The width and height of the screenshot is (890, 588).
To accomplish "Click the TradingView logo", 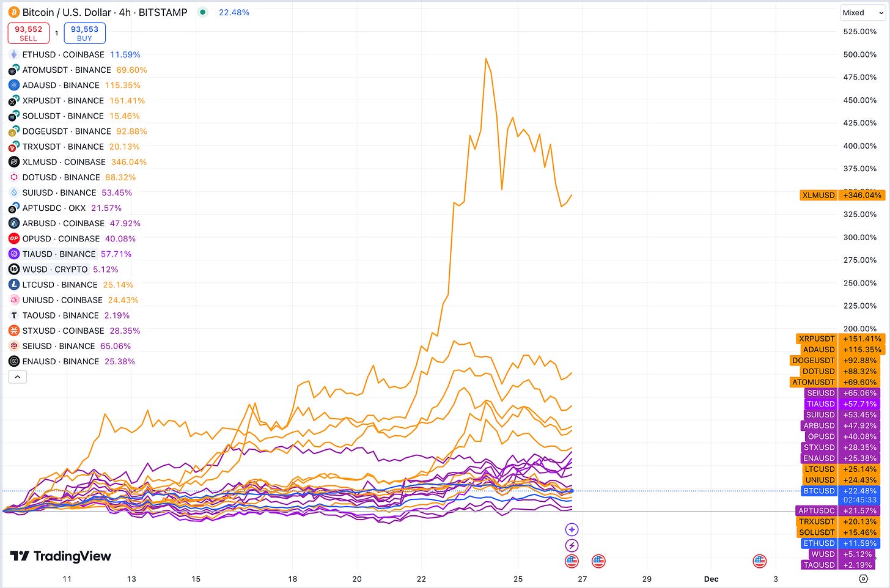I will point(61,556).
